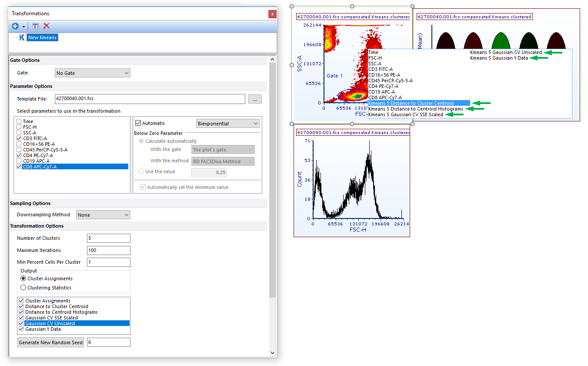Select the New Kmeans tree item
The width and height of the screenshot is (588, 366).
pyautogui.click(x=42, y=37)
